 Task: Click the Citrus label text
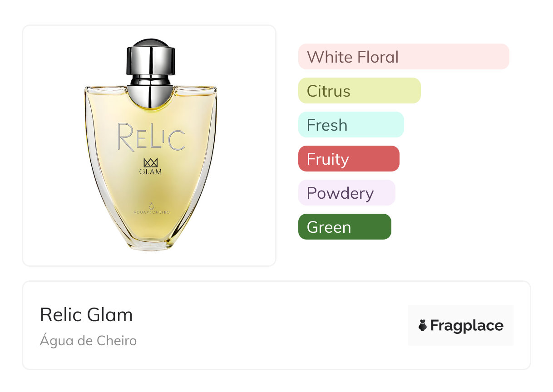[x=328, y=91]
